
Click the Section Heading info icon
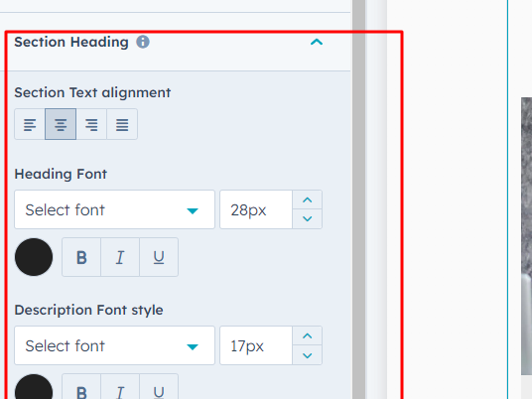pos(143,42)
